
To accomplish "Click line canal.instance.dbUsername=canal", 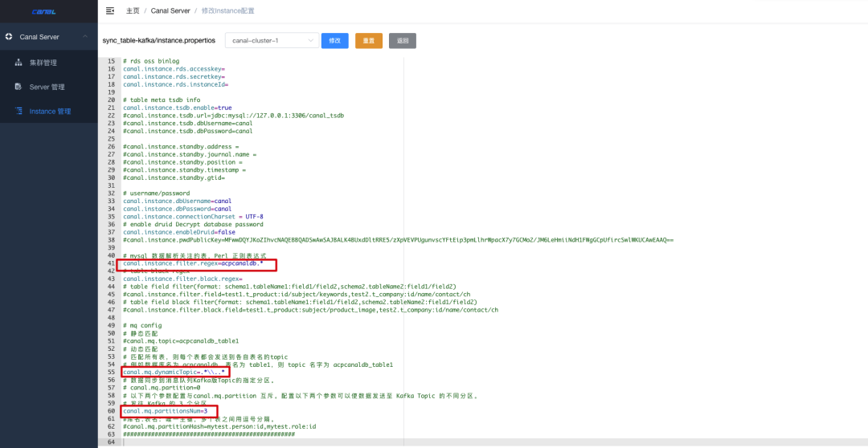I will (x=177, y=202).
